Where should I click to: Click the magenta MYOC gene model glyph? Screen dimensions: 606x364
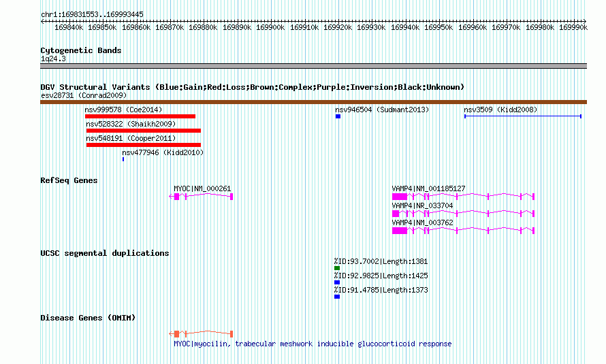point(201,197)
